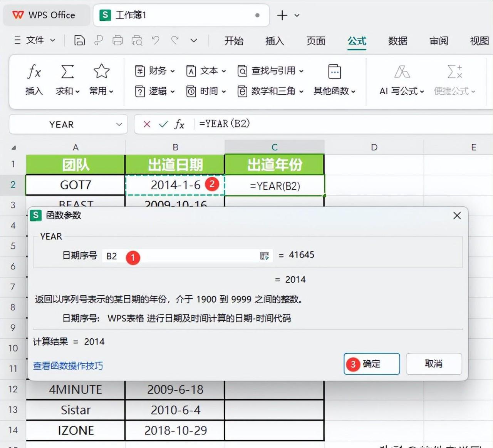Click cell containing Sistar
Screen dimensions: 493x448
tap(75, 410)
